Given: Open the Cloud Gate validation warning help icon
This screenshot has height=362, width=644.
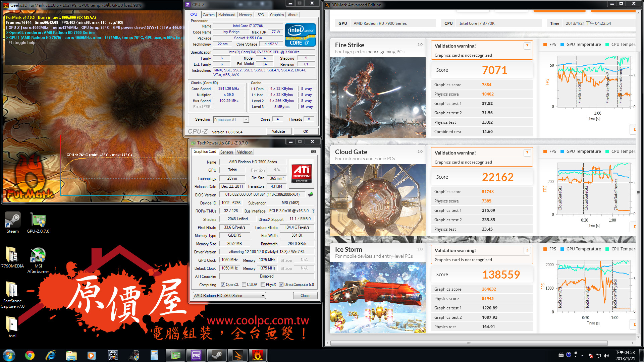Looking at the screenshot, I should click(527, 153).
